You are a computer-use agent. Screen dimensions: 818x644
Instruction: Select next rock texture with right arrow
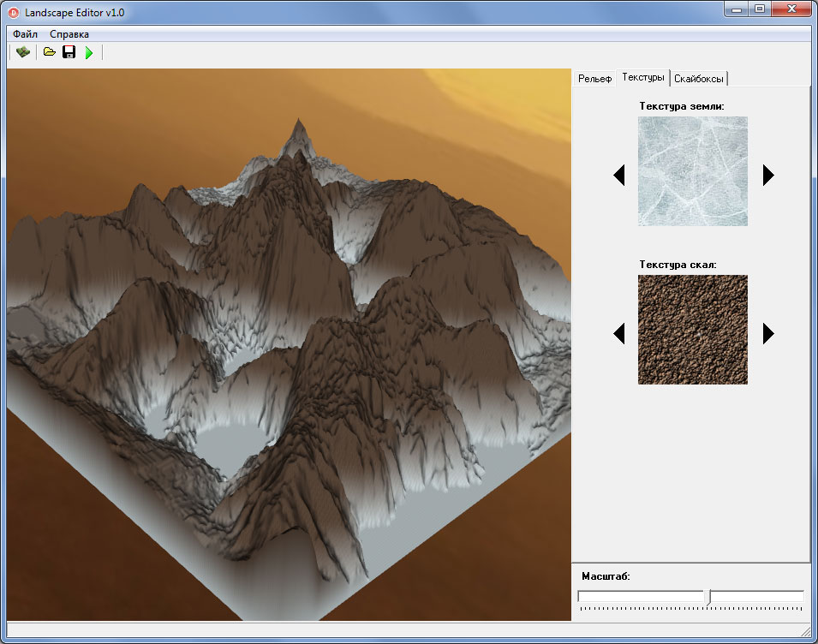768,334
